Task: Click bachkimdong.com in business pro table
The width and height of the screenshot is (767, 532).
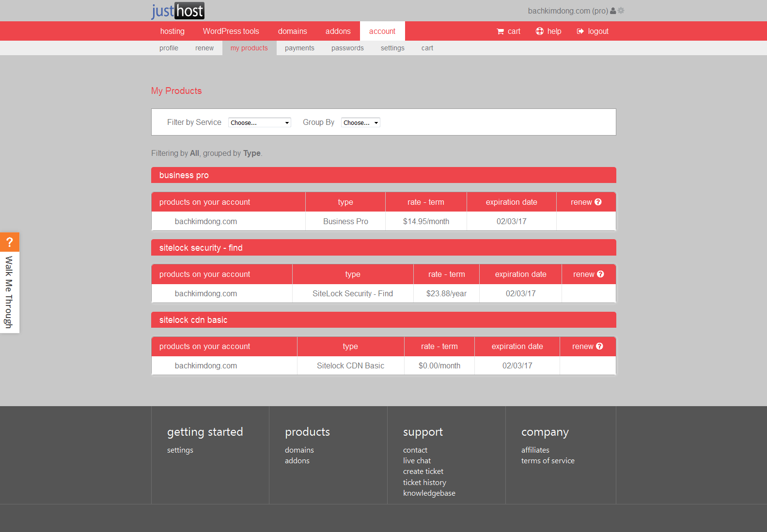Action: click(x=206, y=221)
